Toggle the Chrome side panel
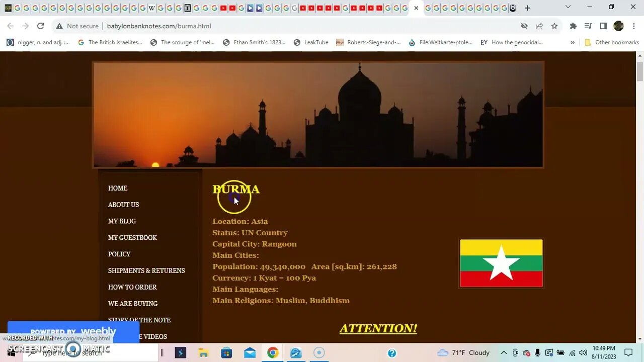Screen dimensions: 644x362 [x=603, y=26]
